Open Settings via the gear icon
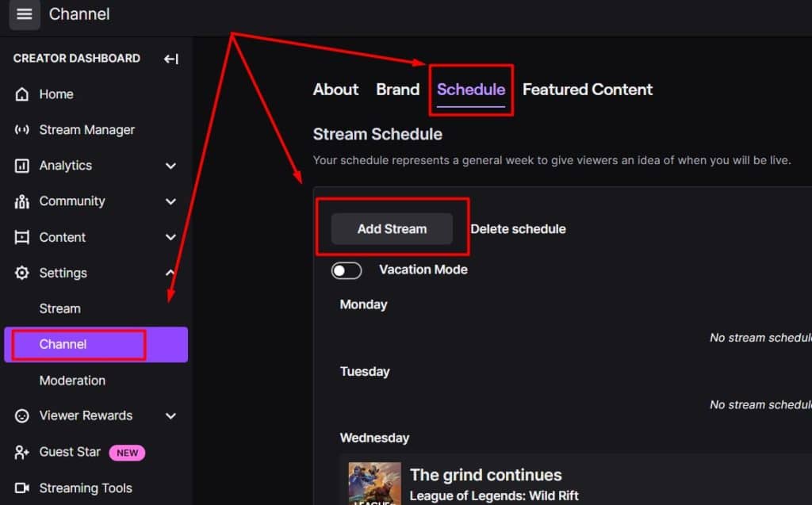Viewport: 812px width, 505px height. click(23, 273)
